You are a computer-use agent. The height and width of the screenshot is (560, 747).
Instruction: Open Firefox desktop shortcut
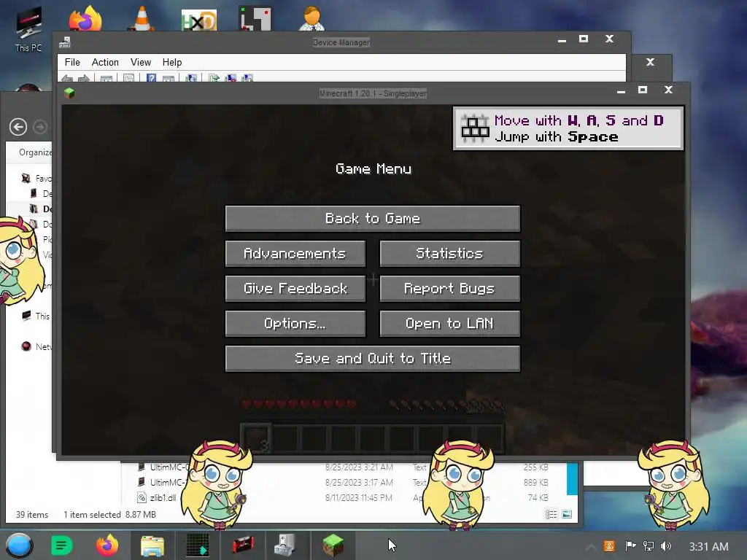[x=86, y=19]
